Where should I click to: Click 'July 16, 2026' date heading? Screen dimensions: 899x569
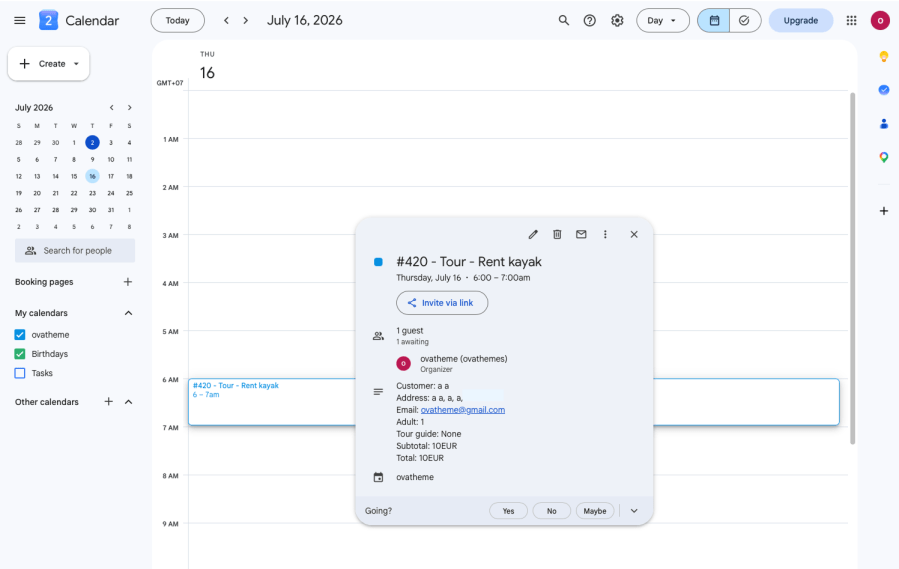click(304, 21)
